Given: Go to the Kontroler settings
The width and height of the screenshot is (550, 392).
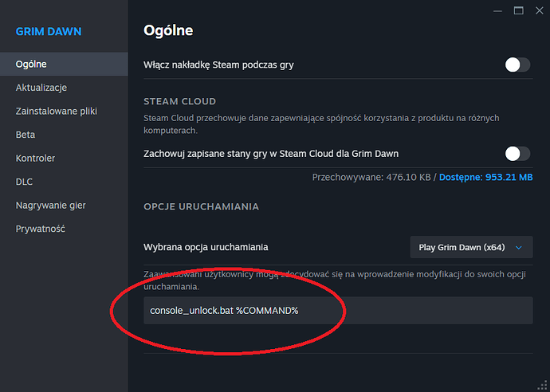Looking at the screenshot, I should (x=64, y=158).
